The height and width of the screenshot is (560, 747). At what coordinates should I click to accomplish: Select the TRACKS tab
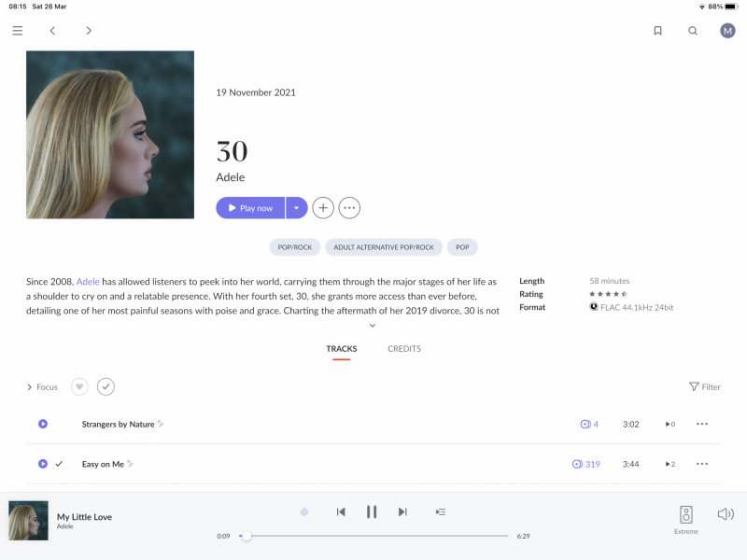(x=341, y=349)
